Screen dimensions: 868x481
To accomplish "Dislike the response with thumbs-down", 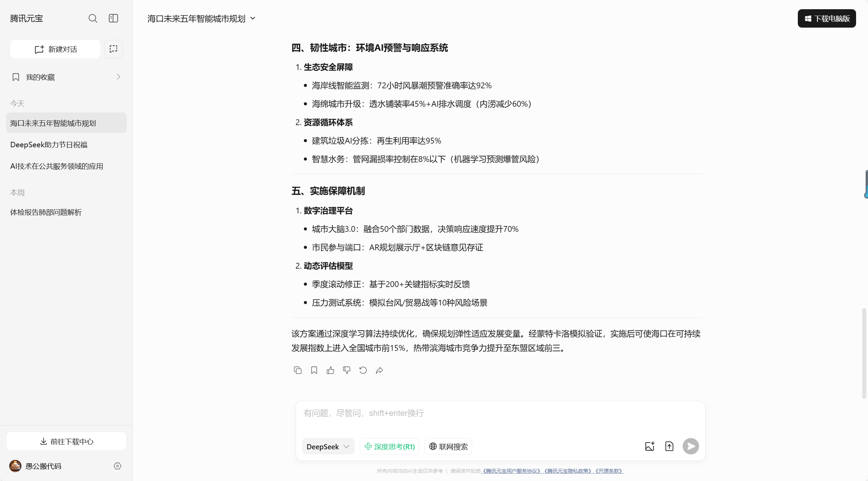I will tap(347, 370).
